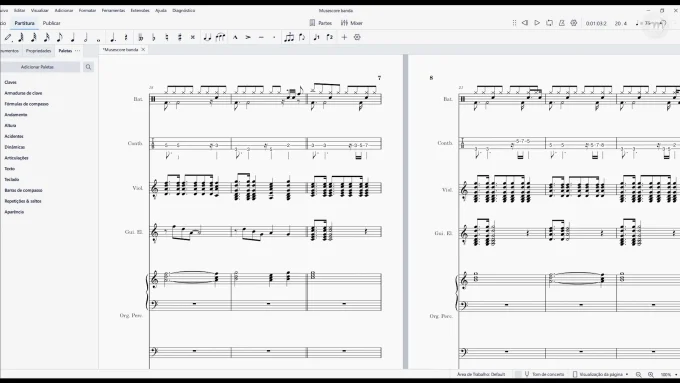Expand the Claves palette

point(10,82)
